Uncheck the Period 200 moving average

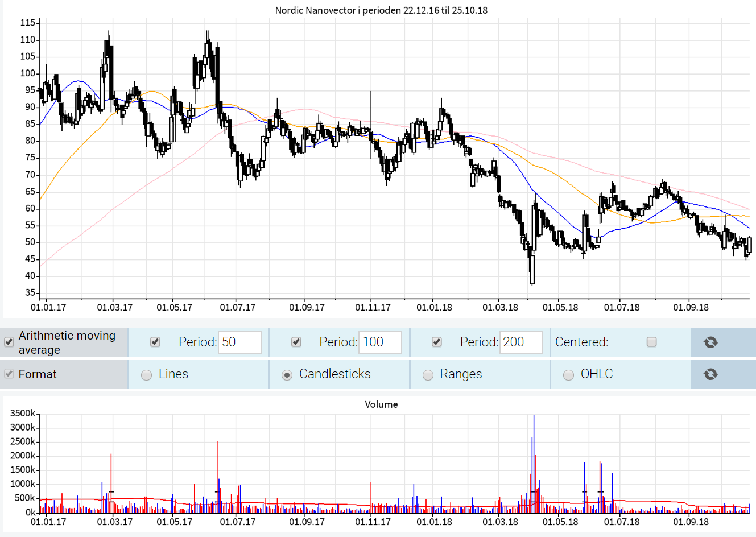(x=436, y=342)
